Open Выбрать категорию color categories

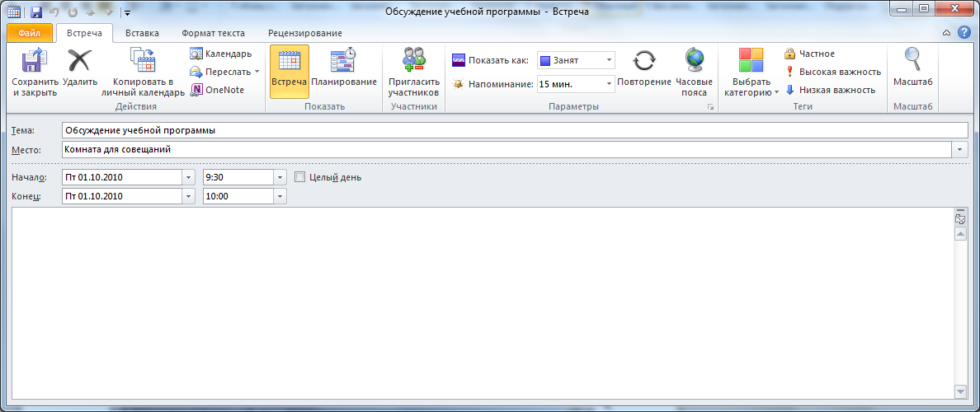point(751,71)
